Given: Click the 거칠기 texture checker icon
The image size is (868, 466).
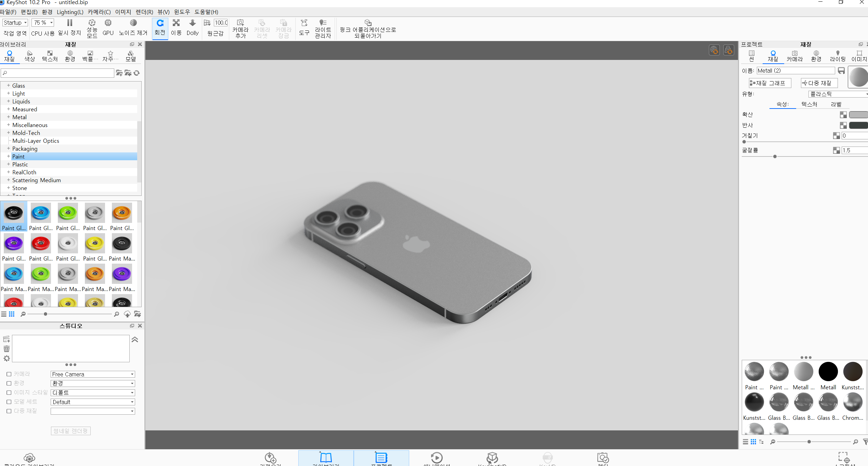Looking at the screenshot, I should tap(837, 136).
